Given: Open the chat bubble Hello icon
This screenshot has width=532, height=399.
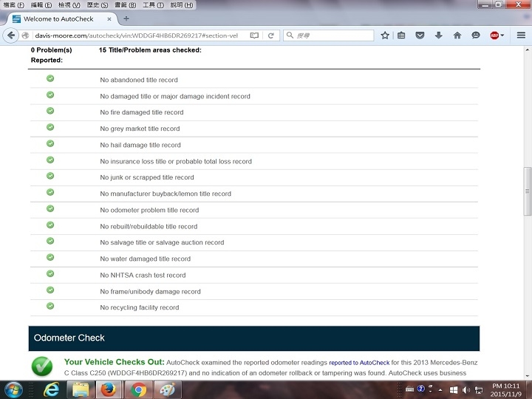Looking at the screenshot, I should tap(476, 35).
